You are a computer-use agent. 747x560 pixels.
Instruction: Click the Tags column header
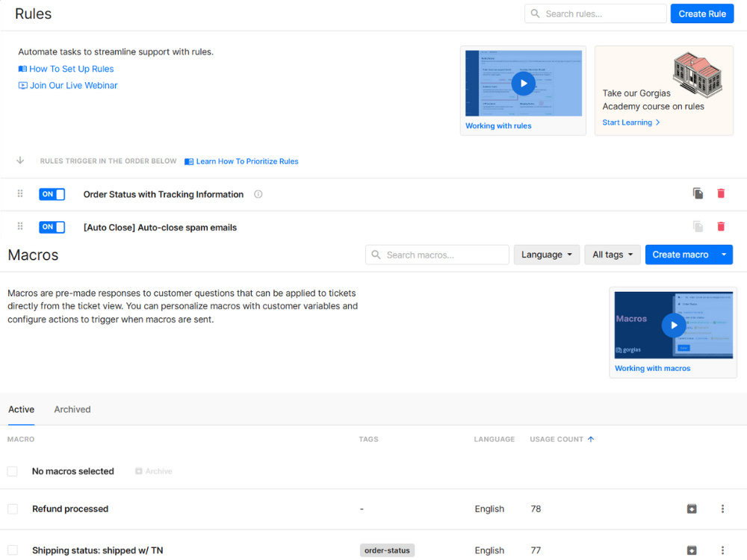(x=368, y=439)
